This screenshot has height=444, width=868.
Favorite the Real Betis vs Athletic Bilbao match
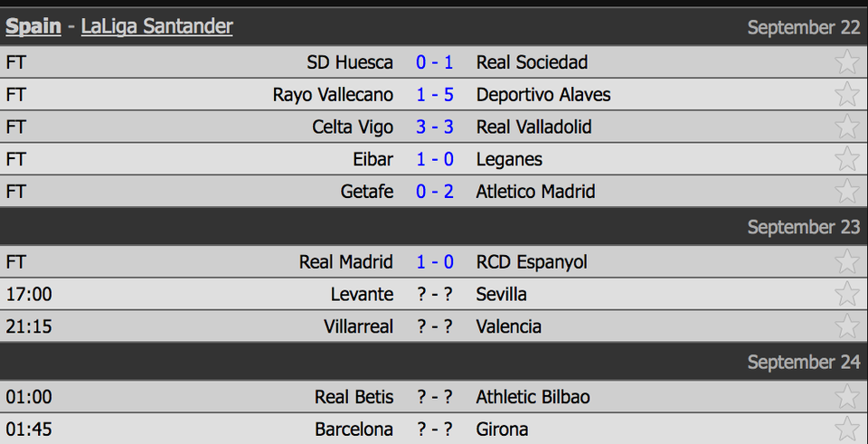847,397
